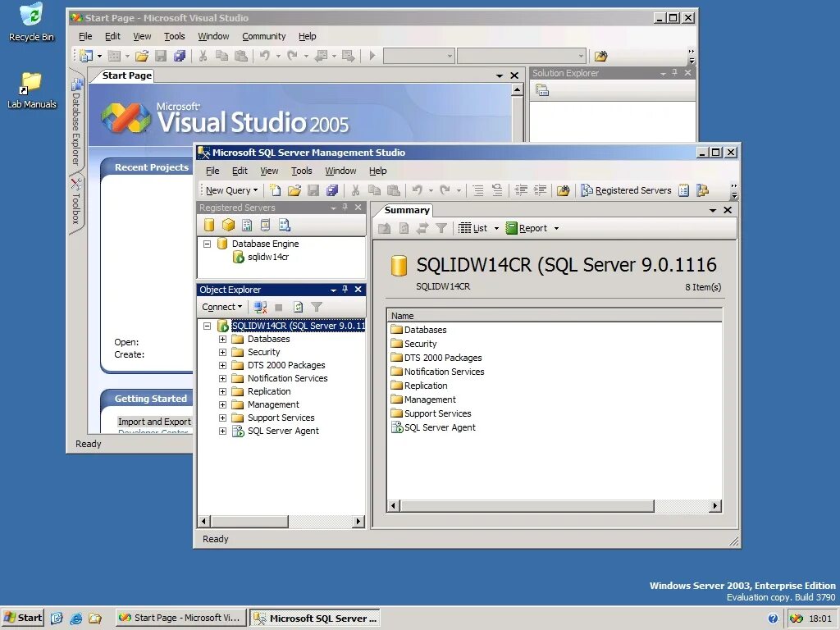Click the Import and Export link on Start Page

pos(154,422)
